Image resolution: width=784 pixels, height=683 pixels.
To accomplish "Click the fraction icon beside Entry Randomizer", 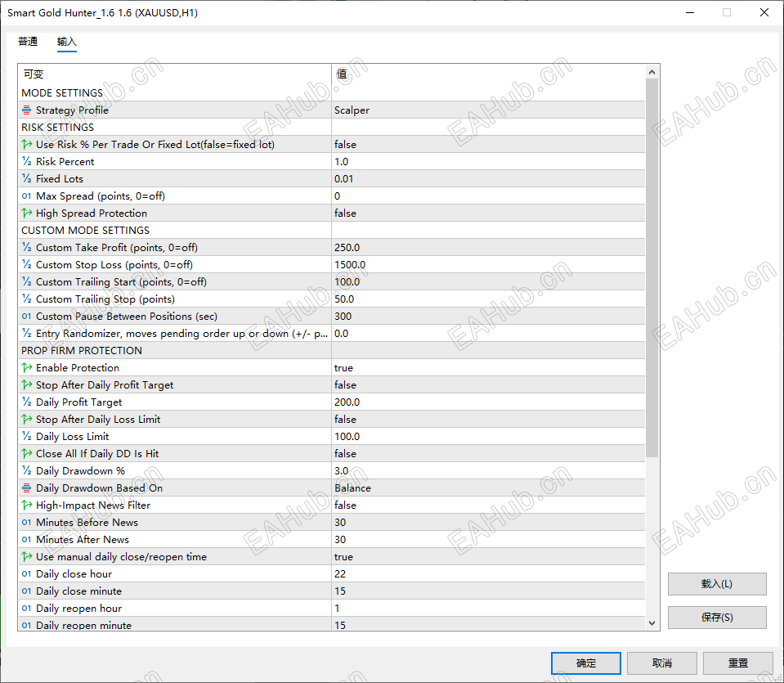I will tap(26, 333).
